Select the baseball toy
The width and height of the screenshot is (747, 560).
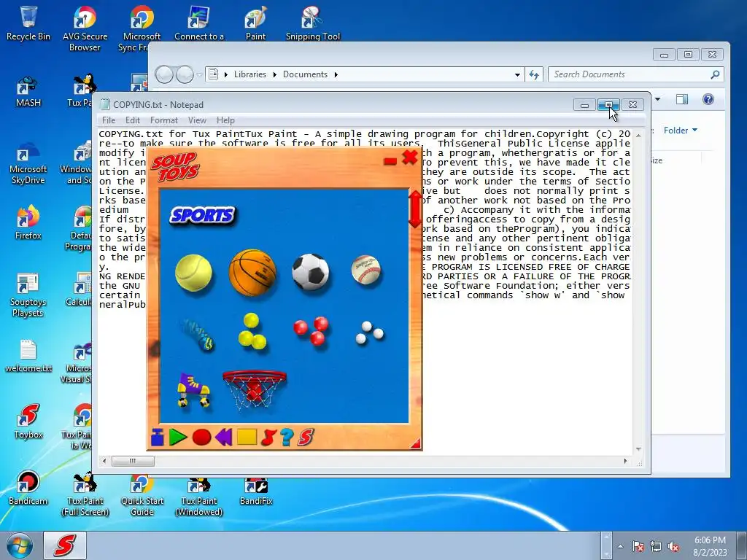point(366,270)
